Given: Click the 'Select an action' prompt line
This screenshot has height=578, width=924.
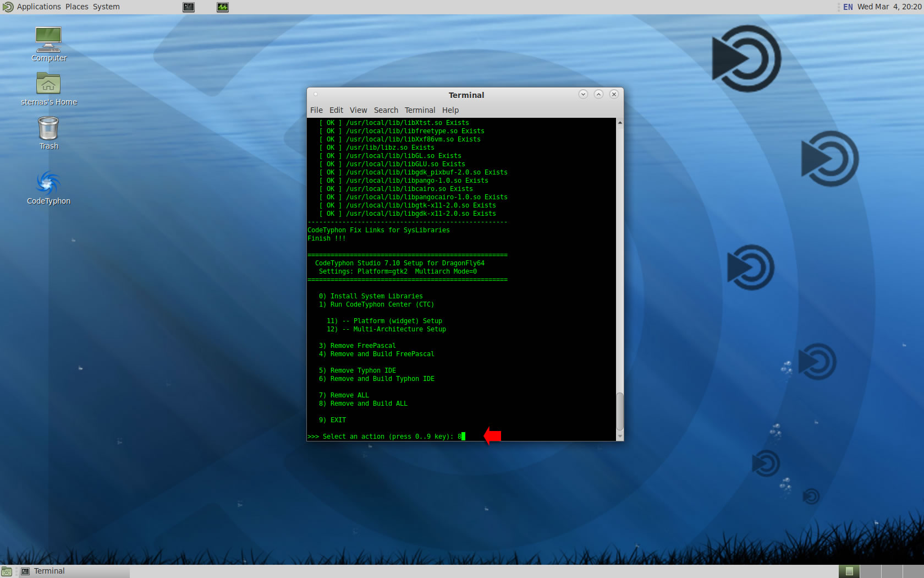Looking at the screenshot, I should (386, 437).
